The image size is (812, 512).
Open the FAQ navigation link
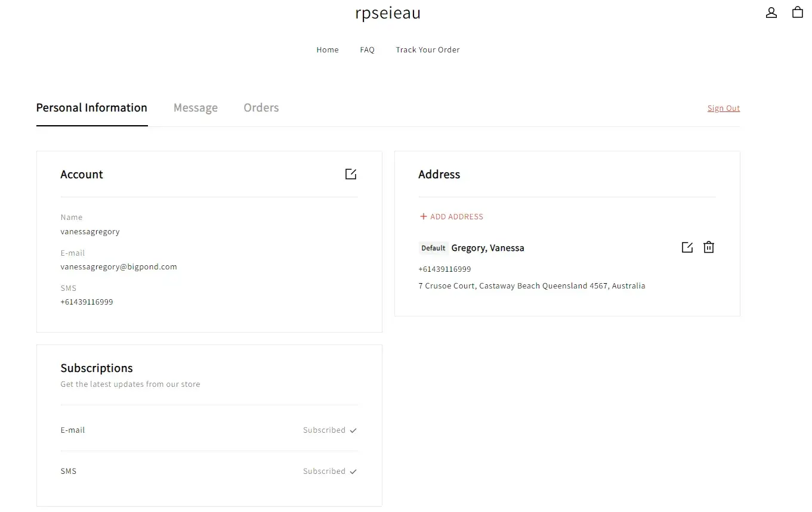[x=367, y=50]
